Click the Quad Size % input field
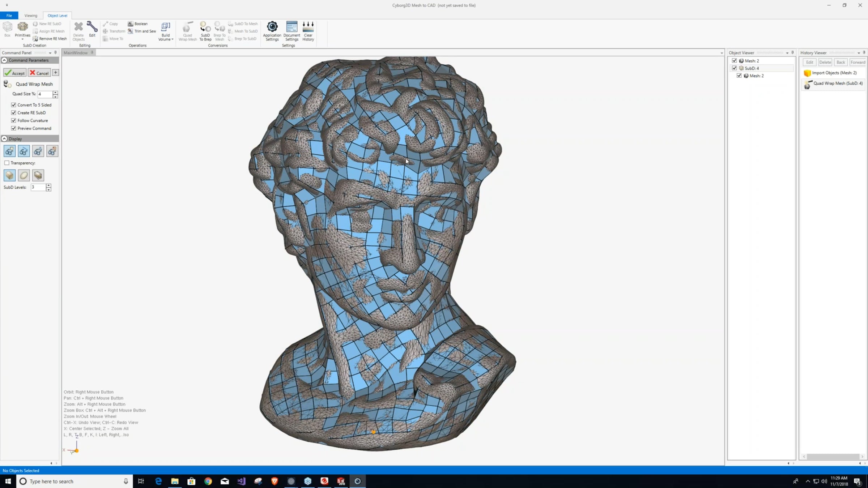Viewport: 868px width, 488px height. point(45,94)
